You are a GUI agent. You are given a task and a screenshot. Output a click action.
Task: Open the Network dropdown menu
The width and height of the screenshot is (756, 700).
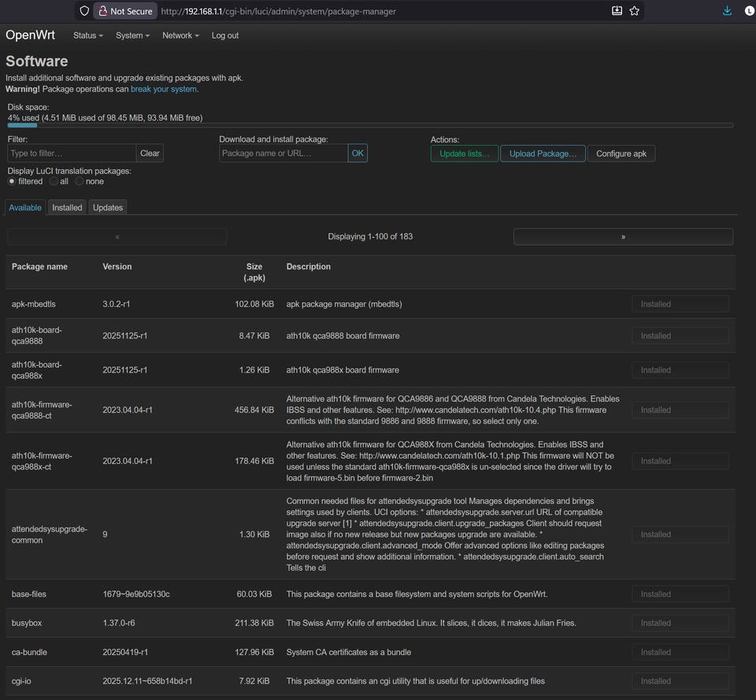(180, 35)
